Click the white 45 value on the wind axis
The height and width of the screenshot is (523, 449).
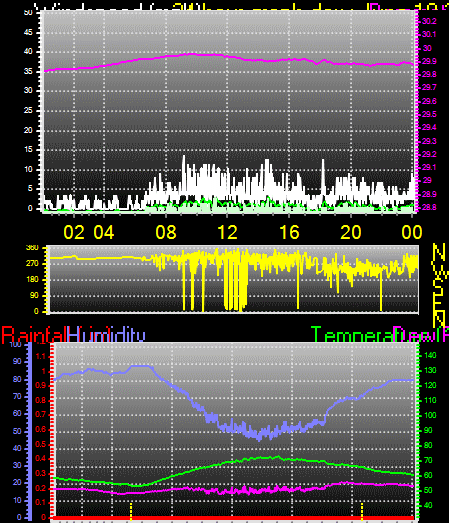tap(28, 32)
